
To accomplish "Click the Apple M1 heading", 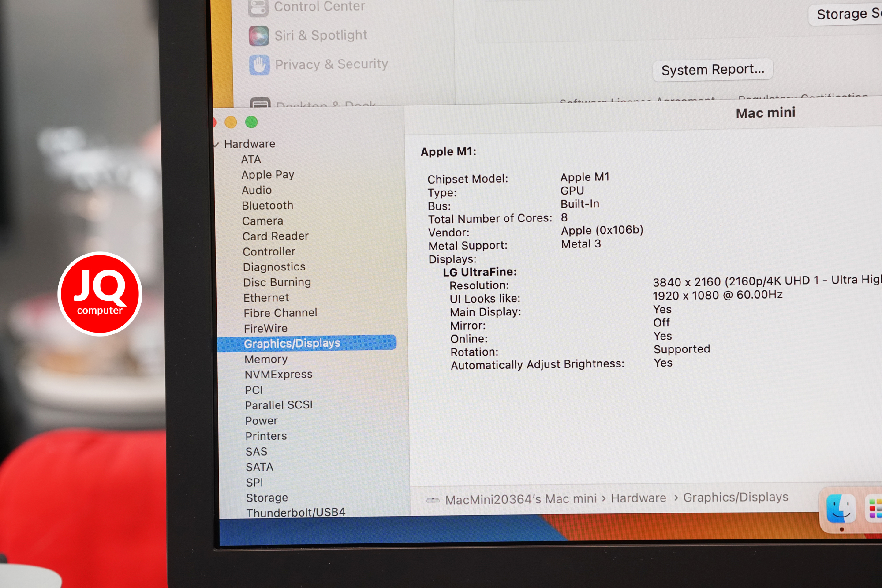I will 448,151.
